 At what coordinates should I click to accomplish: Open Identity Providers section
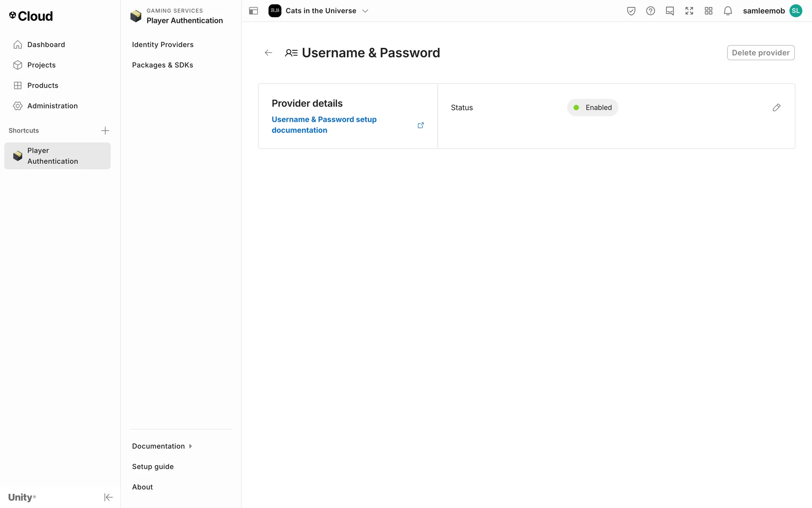[162, 44]
